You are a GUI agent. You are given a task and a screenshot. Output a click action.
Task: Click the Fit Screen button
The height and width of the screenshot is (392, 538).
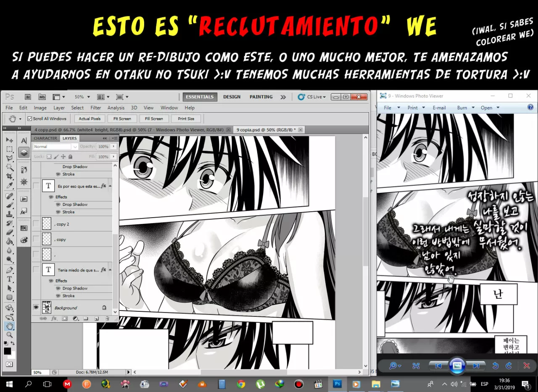coord(122,118)
